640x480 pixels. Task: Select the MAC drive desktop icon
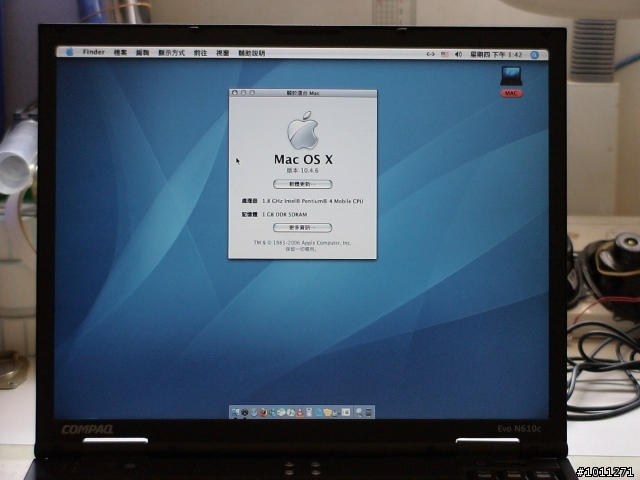point(511,82)
